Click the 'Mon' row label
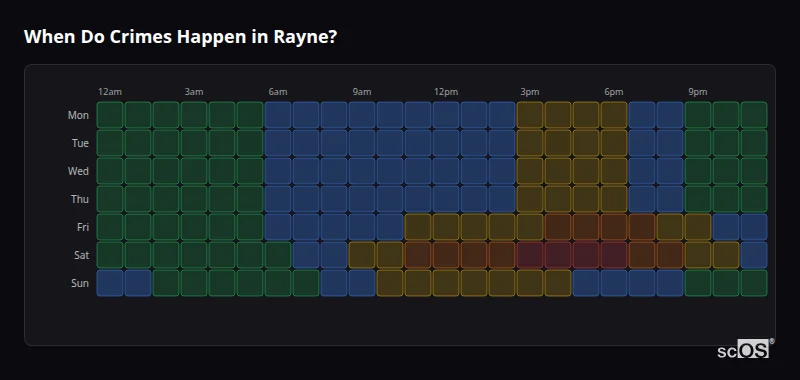 pos(78,115)
